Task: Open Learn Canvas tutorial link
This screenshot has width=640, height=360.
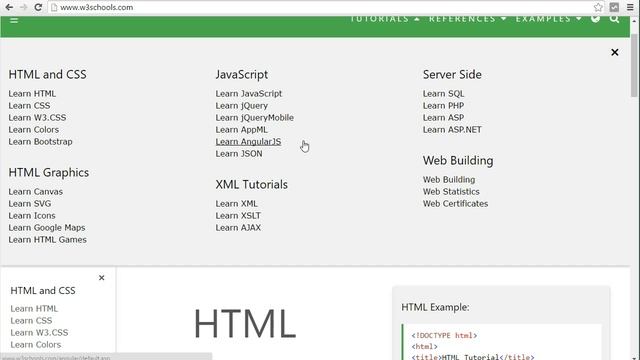Action: [36, 191]
